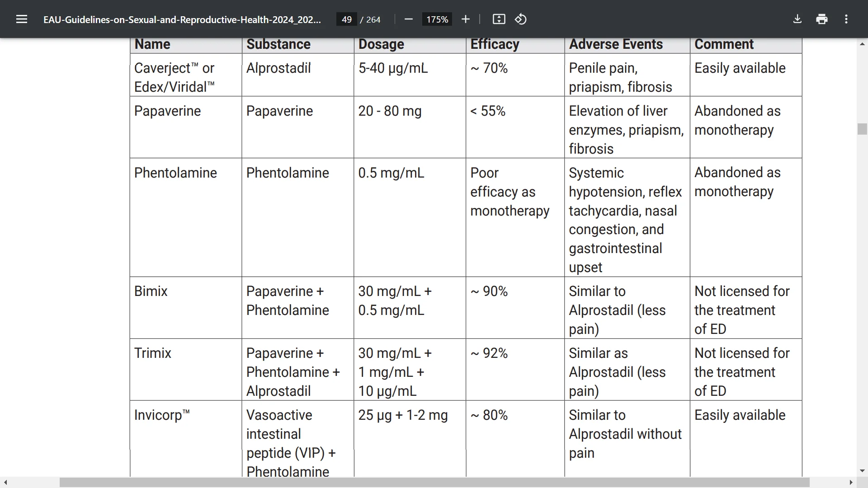The image size is (868, 488).
Task: Download the PDF file
Action: 797,19
